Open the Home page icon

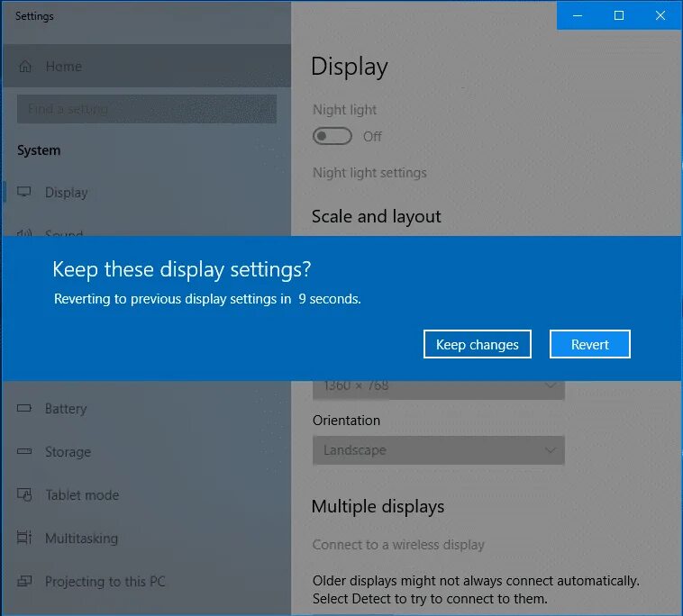(x=25, y=66)
